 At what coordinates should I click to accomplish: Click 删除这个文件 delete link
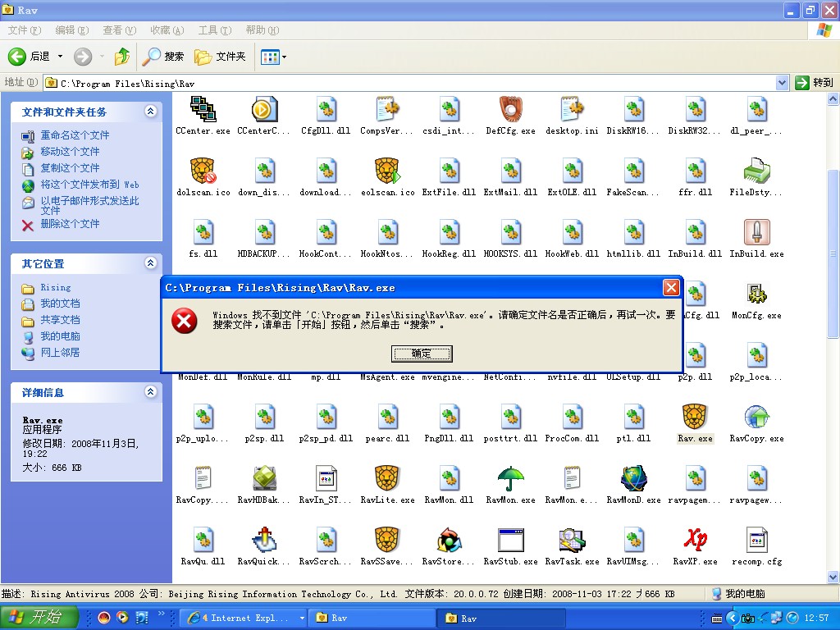[x=70, y=223]
